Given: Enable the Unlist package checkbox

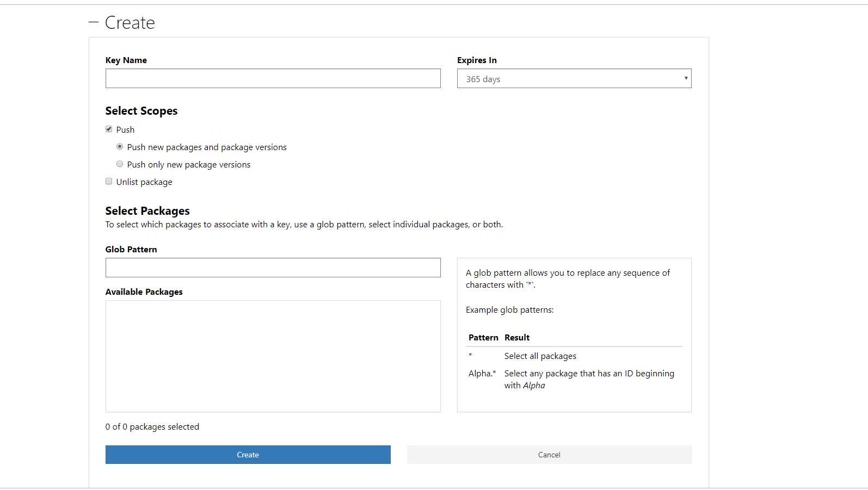Looking at the screenshot, I should point(109,181).
